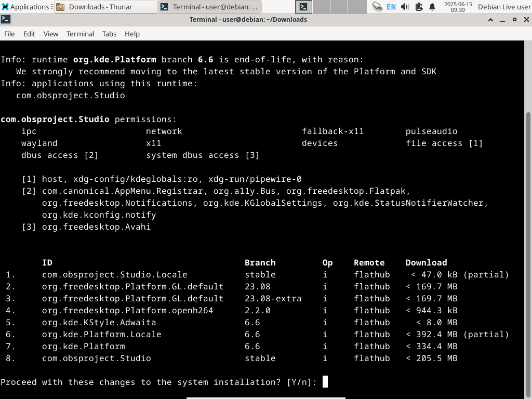
Task: Switch to the second workspace in pager
Action: pos(321,7)
